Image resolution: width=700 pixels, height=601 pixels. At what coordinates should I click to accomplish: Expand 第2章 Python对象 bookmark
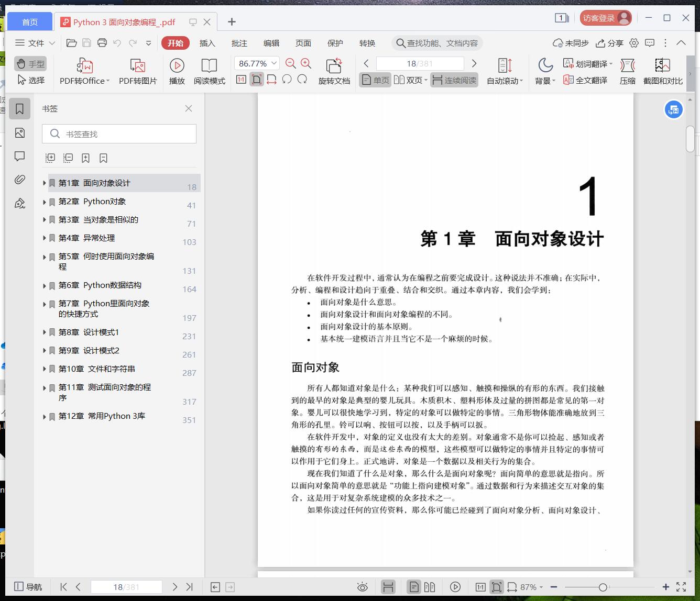(45, 202)
